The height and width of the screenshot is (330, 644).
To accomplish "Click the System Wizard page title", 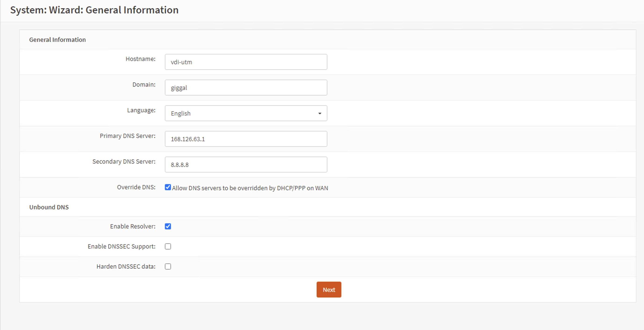I will tap(94, 10).
